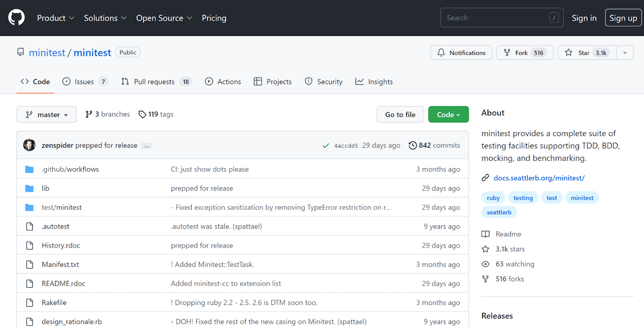Click the zenspider avatar image
This screenshot has height=328, width=644.
29,145
